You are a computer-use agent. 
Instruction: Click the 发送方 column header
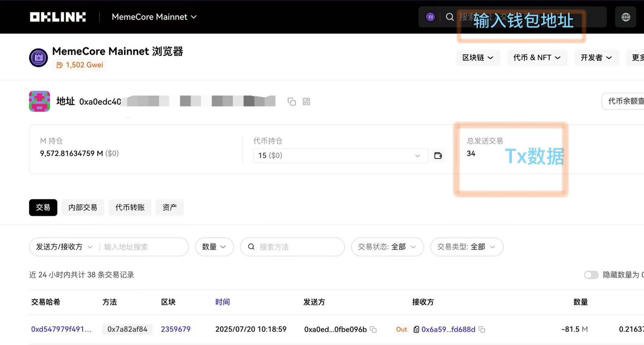[x=314, y=302]
